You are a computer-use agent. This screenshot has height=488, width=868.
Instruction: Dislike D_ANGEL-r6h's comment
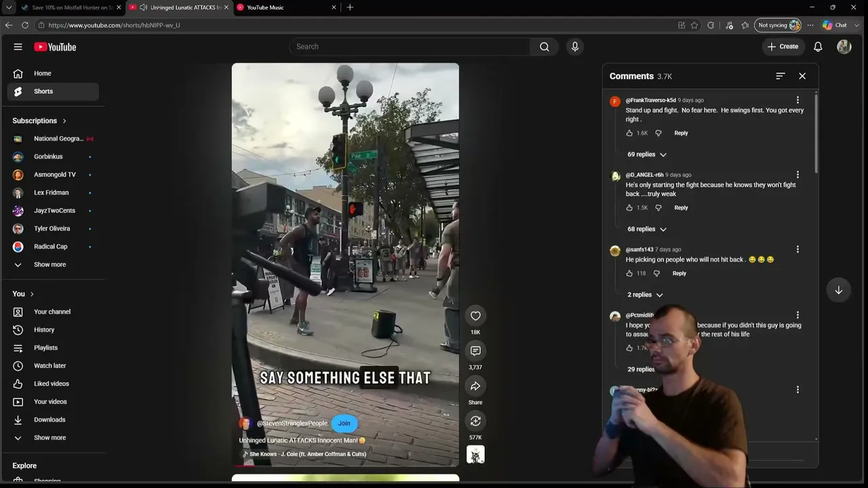click(658, 208)
